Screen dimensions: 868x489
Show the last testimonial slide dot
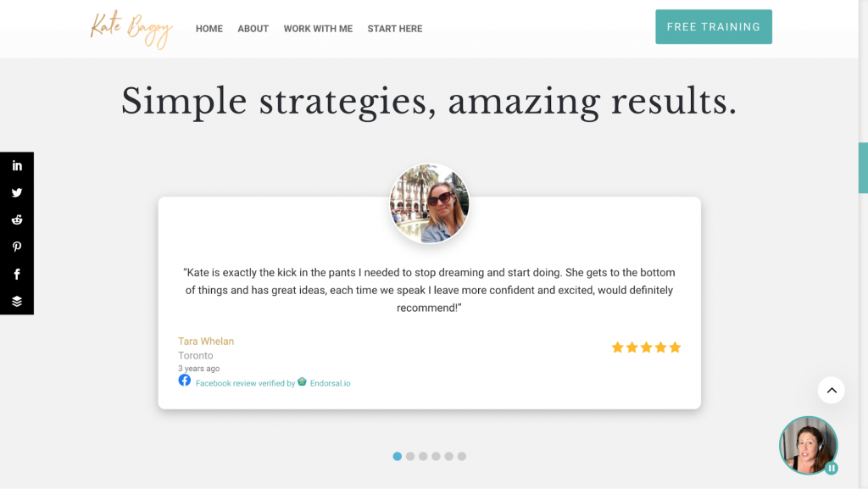(462, 456)
